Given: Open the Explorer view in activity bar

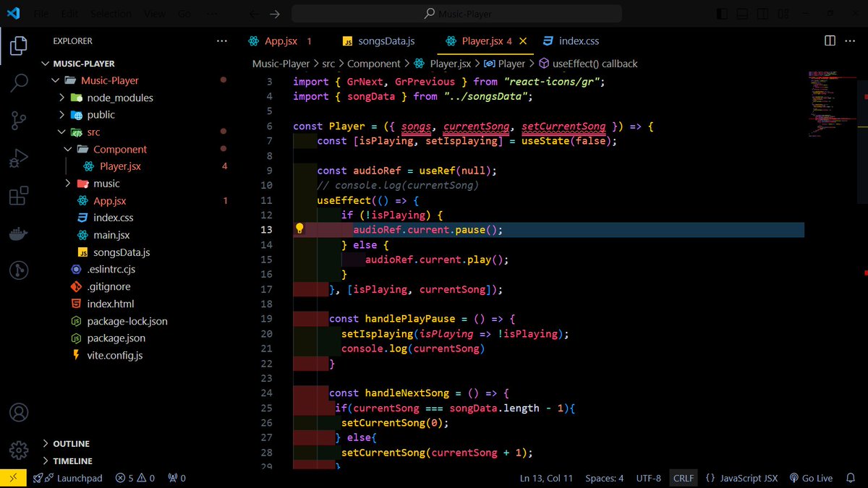Looking at the screenshot, I should click(19, 47).
